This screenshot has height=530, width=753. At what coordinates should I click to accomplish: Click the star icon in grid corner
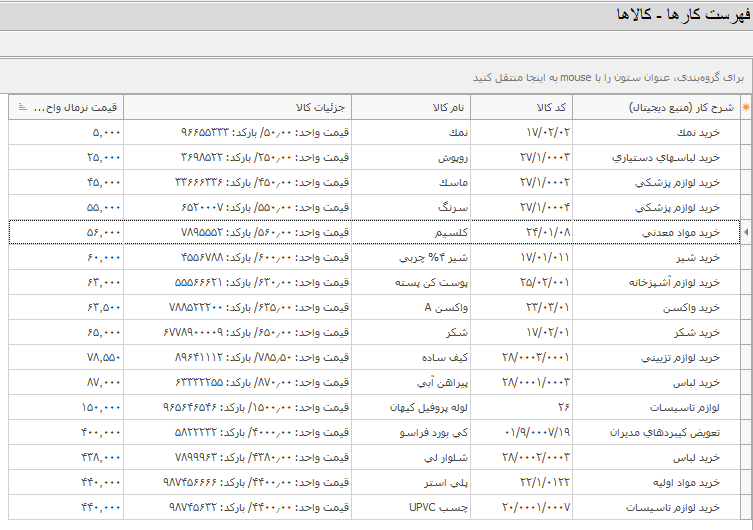point(745,107)
